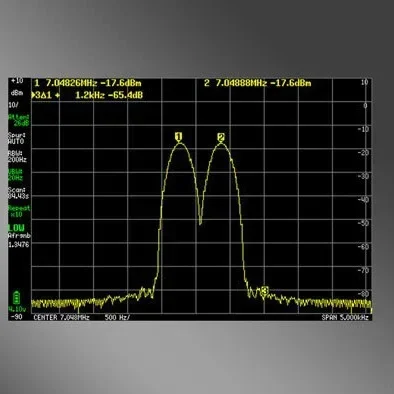Image resolution: width=394 pixels, height=394 pixels.
Task: Tap the RBW 200Hz setting
Action: 17,157
